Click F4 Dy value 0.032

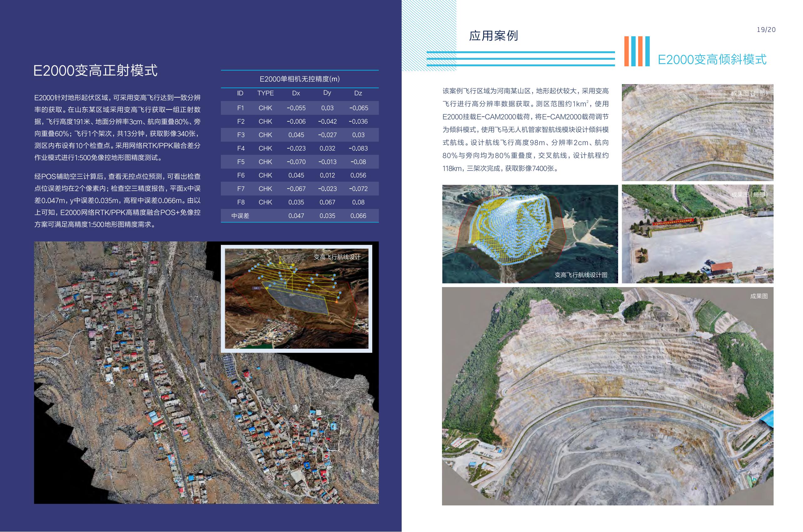click(328, 148)
